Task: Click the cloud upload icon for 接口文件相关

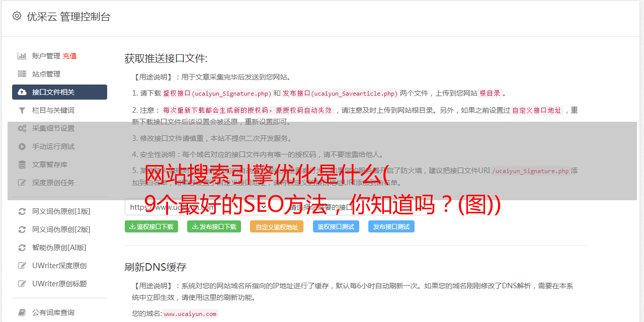Action: [x=22, y=92]
